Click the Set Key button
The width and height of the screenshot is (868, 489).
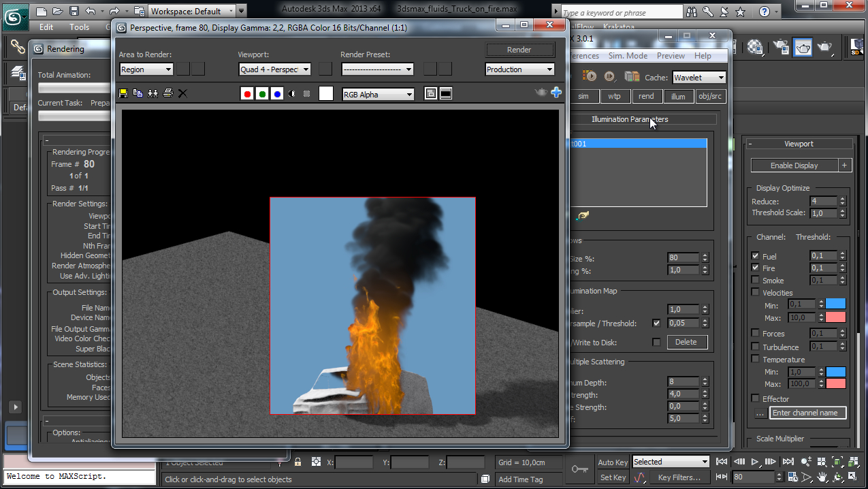613,477
